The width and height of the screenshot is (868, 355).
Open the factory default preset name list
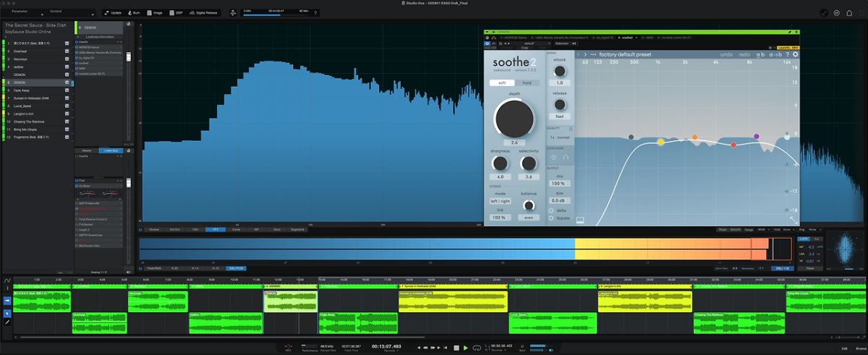pos(626,54)
